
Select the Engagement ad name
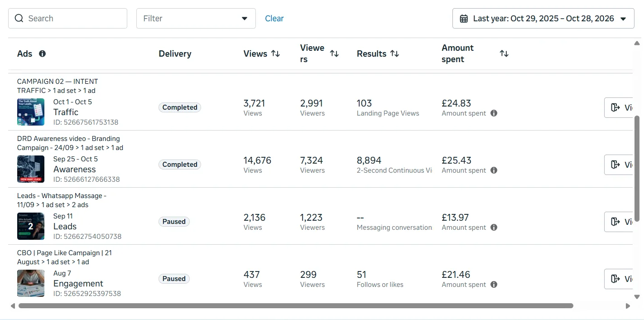78,283
